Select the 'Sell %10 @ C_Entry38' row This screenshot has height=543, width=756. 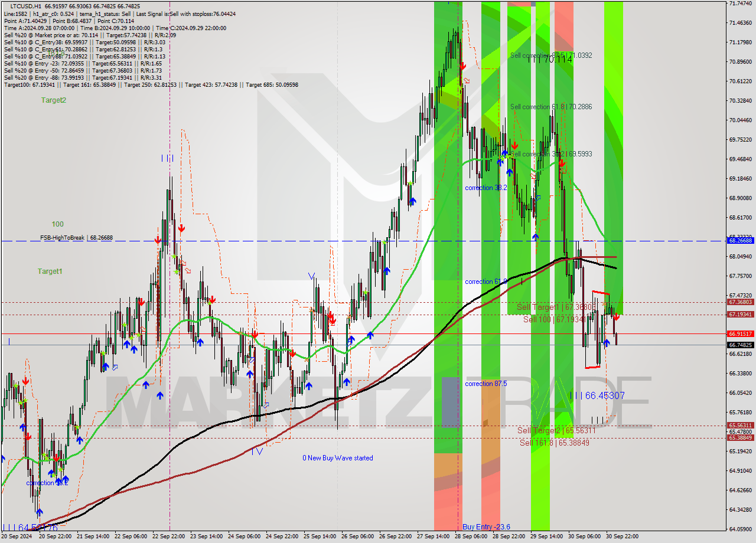pos(84,42)
